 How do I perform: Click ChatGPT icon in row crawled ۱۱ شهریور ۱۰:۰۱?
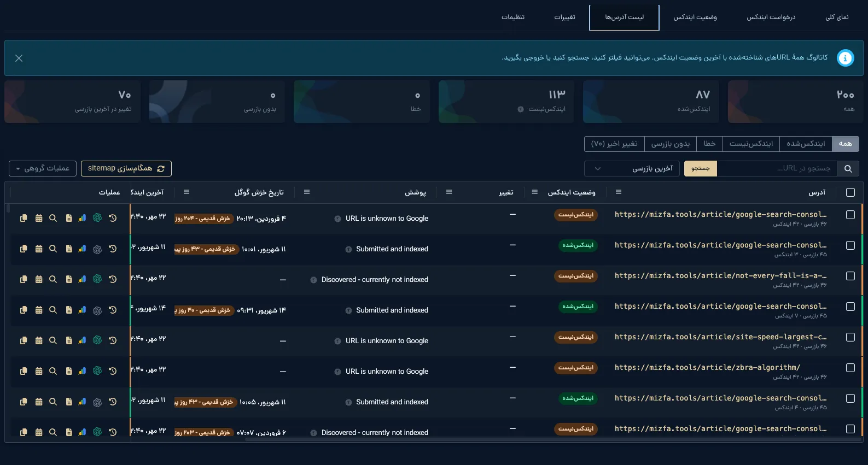tap(97, 249)
